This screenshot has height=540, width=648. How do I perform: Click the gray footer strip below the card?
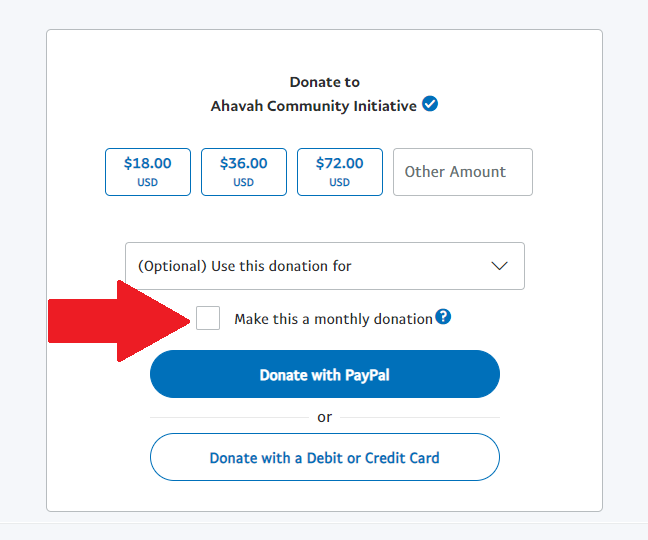coord(324,532)
